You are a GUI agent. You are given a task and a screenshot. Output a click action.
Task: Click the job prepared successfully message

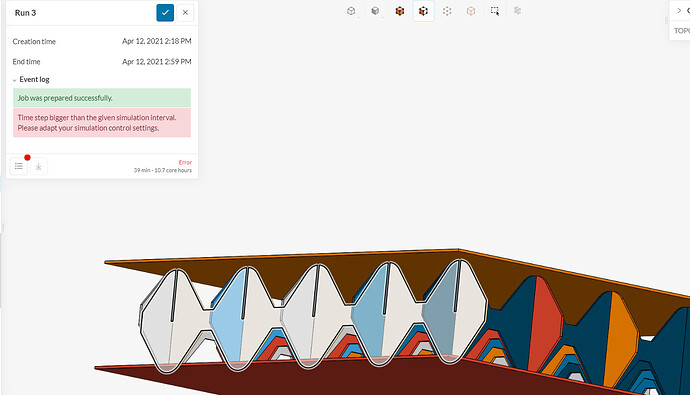[102, 98]
